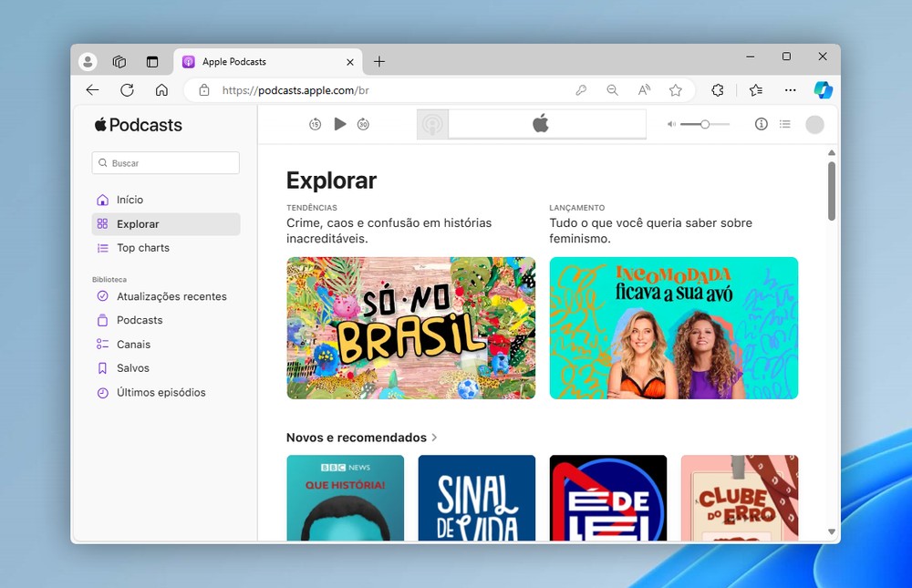912x588 pixels.
Task: Select Explorar in sidebar
Action: tap(166, 224)
